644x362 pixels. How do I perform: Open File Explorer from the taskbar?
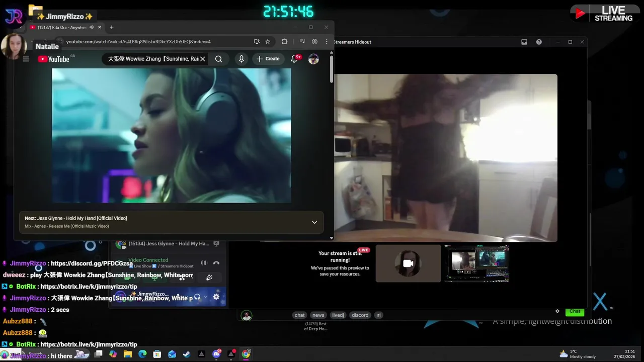[x=128, y=354]
